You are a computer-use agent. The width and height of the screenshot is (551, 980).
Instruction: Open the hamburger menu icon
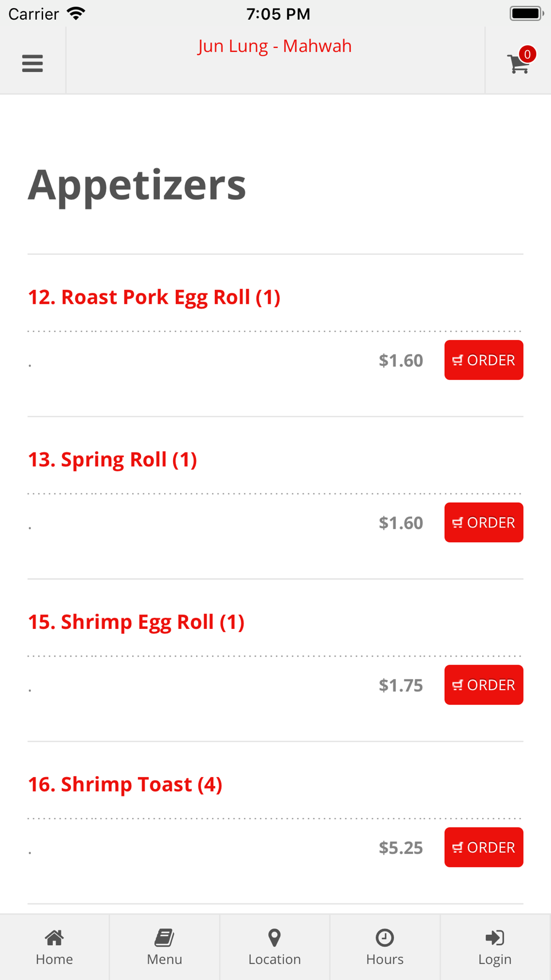tap(33, 63)
